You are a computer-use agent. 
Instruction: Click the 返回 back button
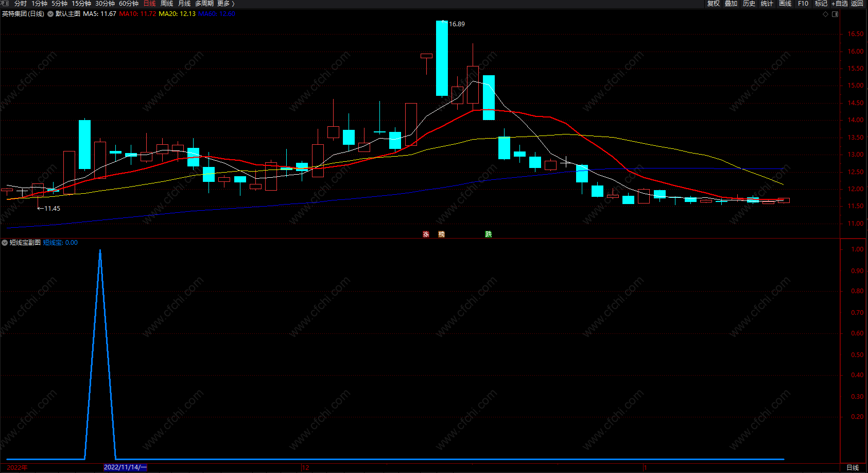click(x=857, y=4)
